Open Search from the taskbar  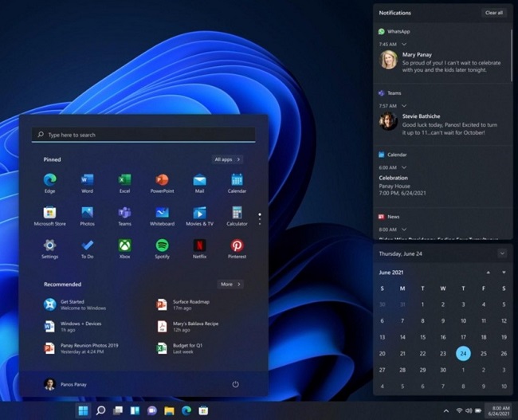point(100,410)
